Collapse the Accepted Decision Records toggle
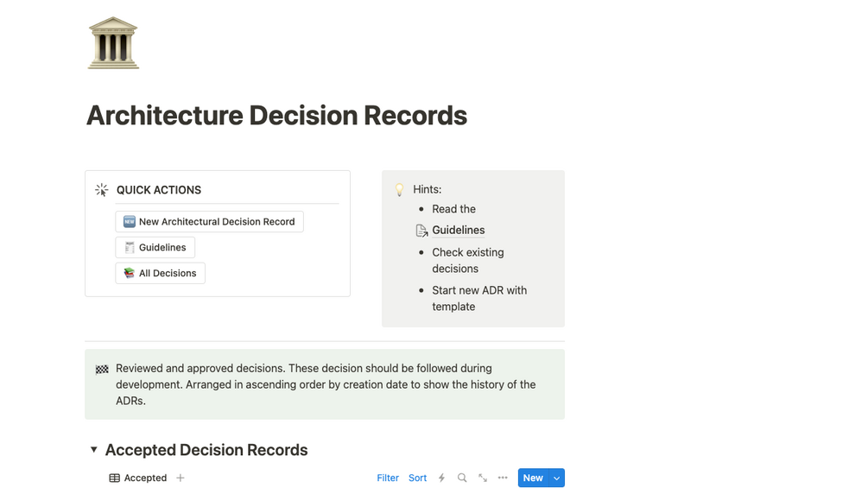Screen dimensions: 868x488 click(94, 450)
